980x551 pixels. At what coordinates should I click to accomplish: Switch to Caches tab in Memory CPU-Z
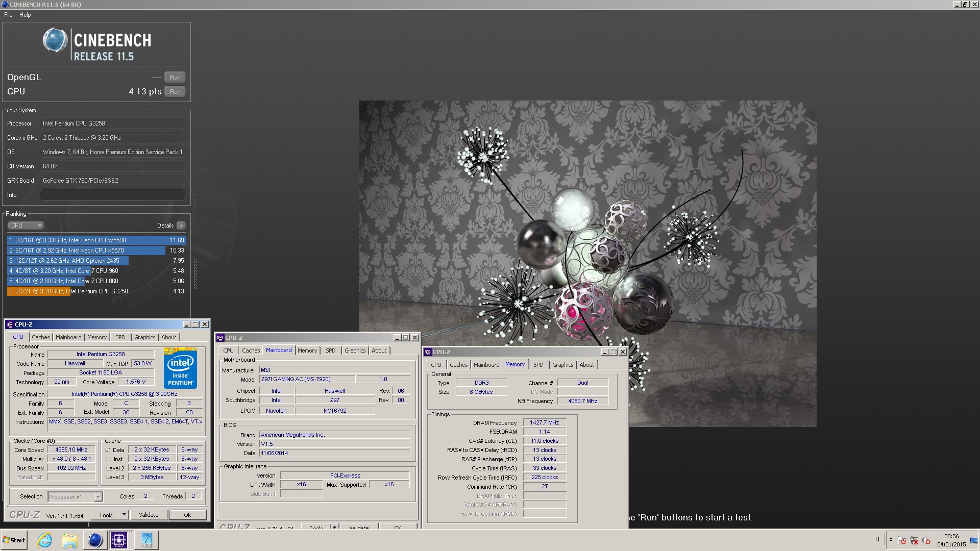459,365
